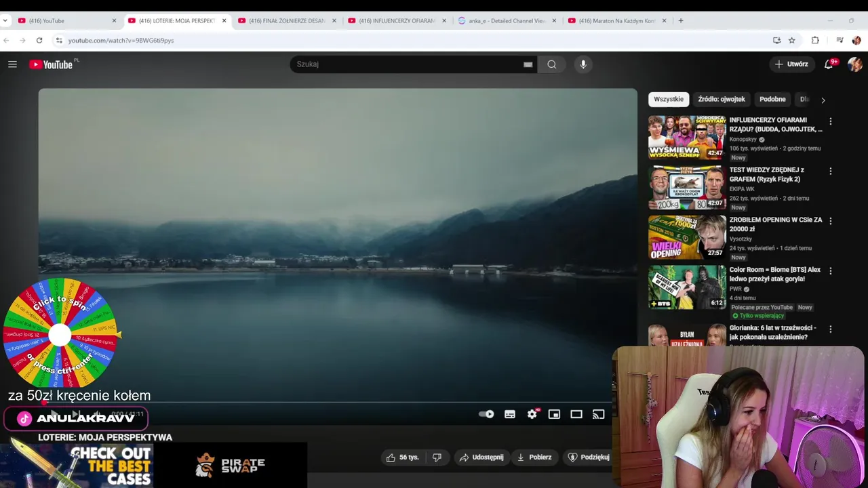Open browser extensions puzzle icon
Screen dimensions: 868x488
[815, 40]
